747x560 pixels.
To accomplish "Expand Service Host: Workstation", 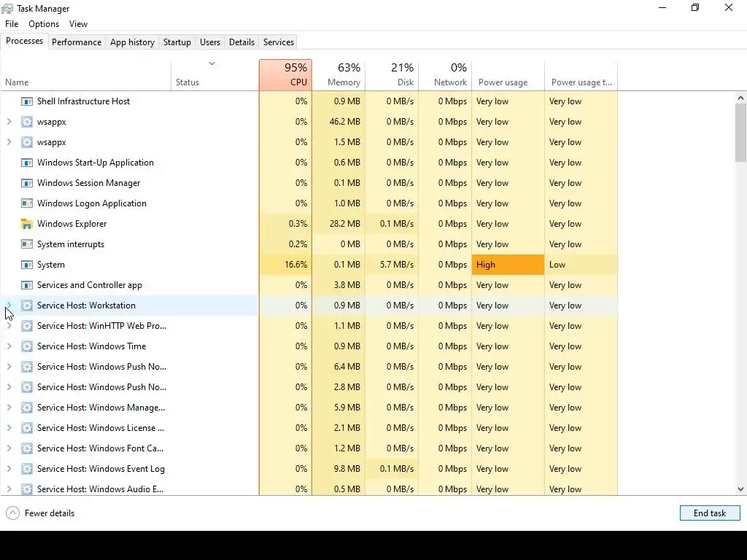I will click(9, 306).
